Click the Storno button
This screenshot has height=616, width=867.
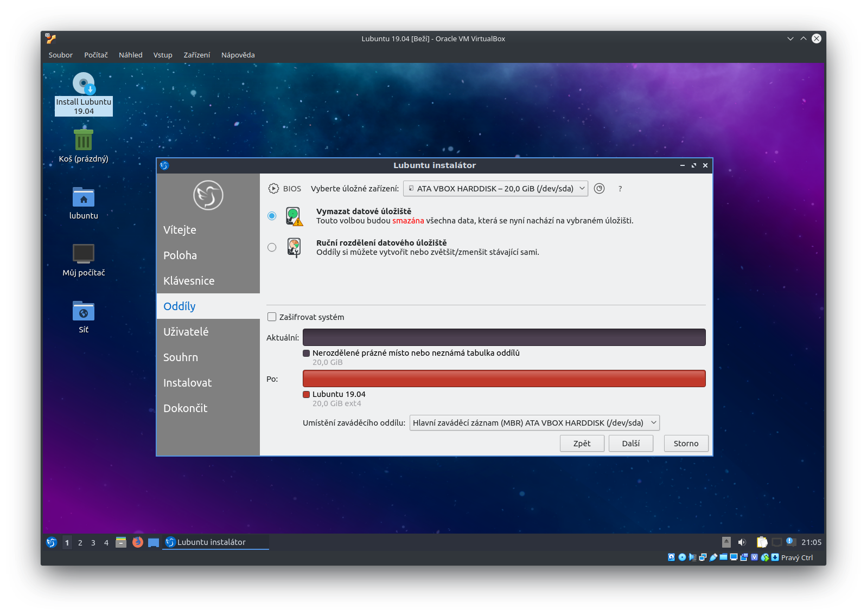pyautogui.click(x=686, y=443)
